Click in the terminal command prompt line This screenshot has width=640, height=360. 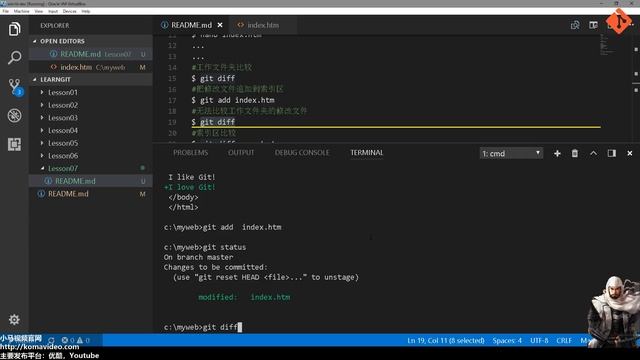(x=203, y=327)
